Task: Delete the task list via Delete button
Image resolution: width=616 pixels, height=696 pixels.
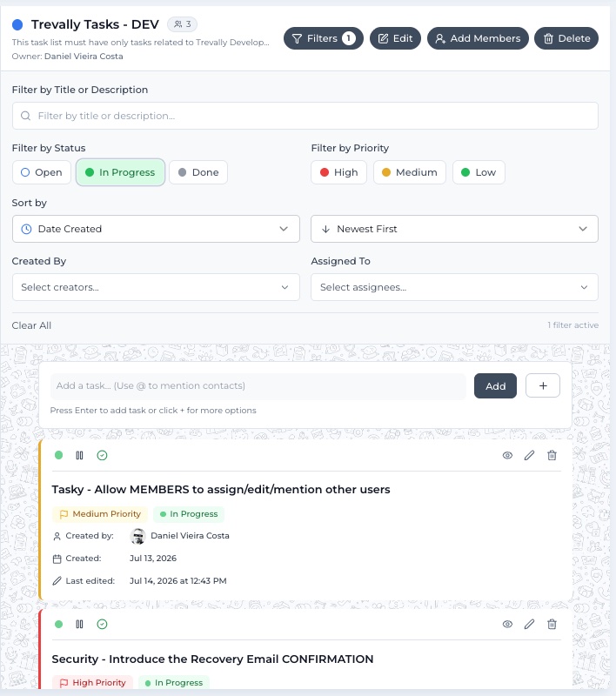Action: pyautogui.click(x=566, y=38)
